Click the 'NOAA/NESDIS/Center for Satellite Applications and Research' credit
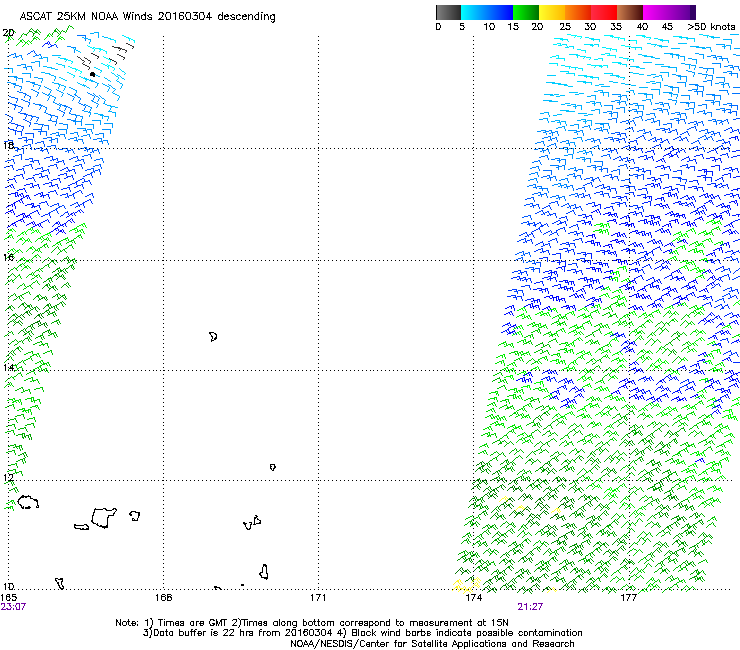Viewport: 740px width, 650px height. click(432, 644)
